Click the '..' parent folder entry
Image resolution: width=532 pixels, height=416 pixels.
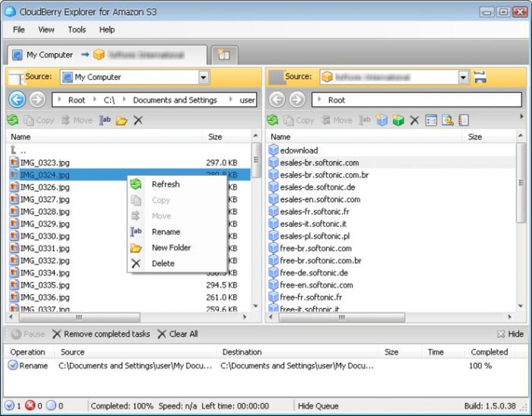click(x=18, y=150)
